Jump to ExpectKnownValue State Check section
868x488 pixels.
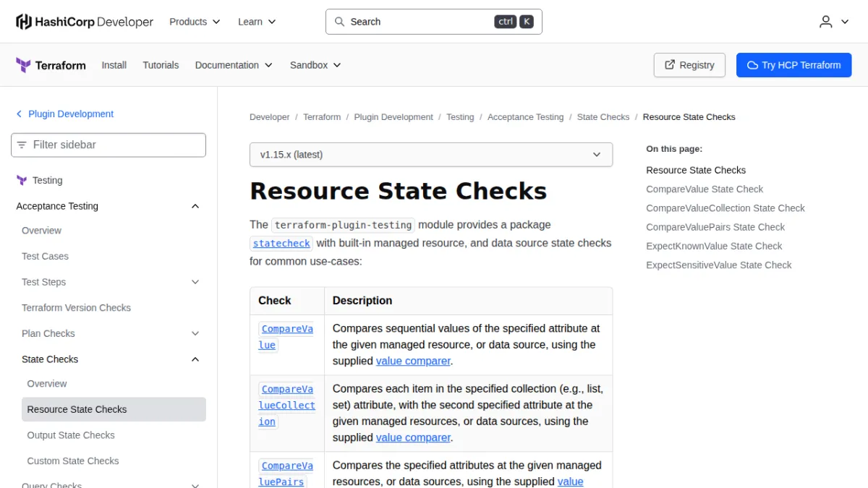[x=714, y=246]
